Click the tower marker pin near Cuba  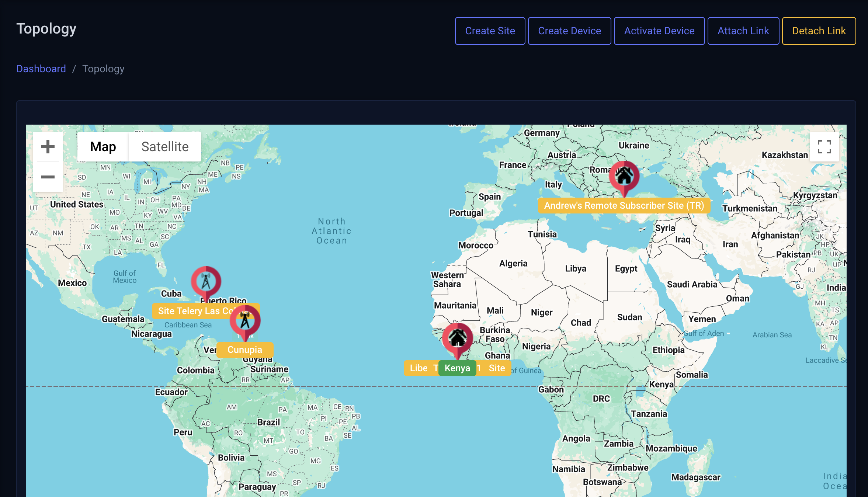tap(206, 282)
